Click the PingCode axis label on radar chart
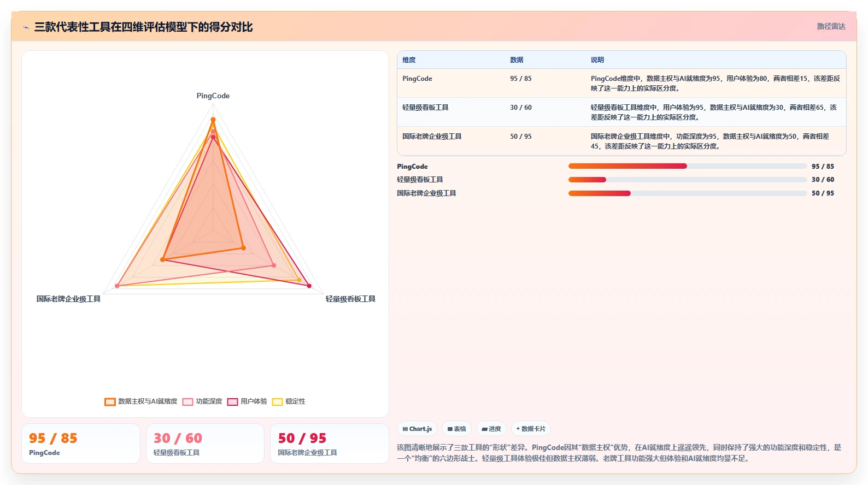This screenshot has height=485, width=868. click(213, 96)
